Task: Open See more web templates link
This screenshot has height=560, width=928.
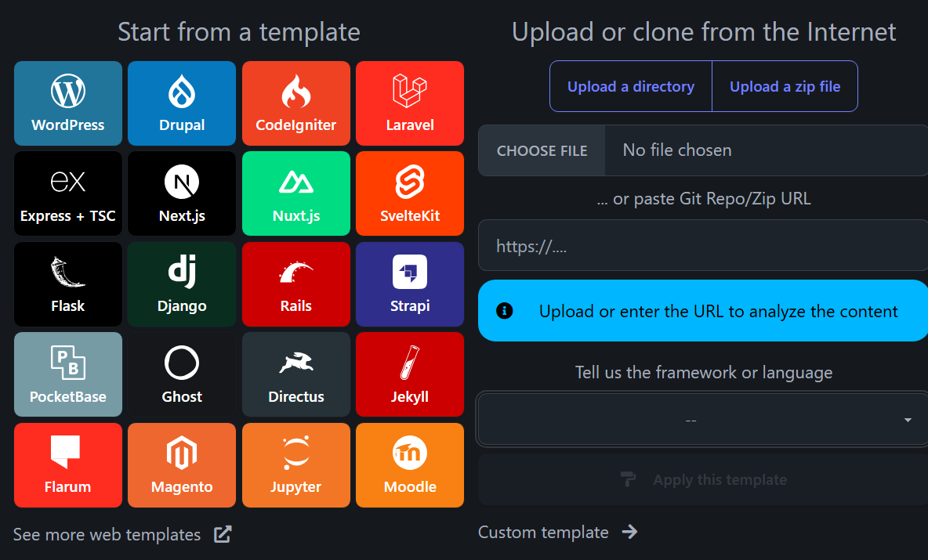Action: [x=122, y=535]
